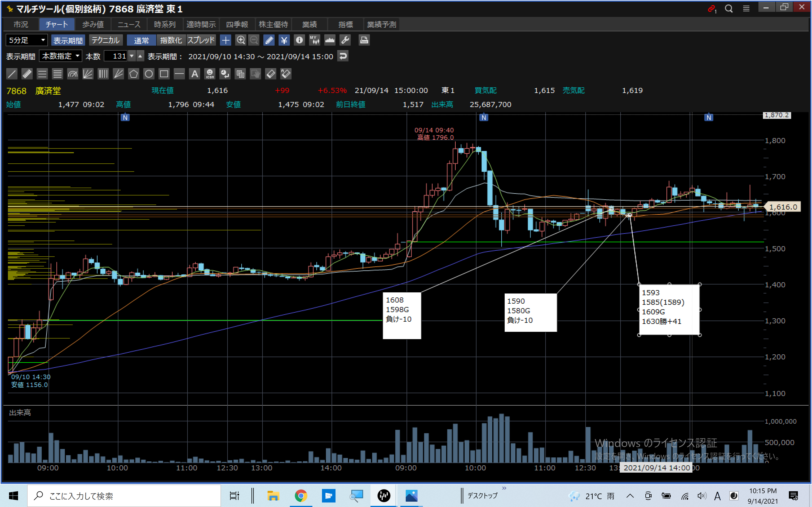Toggle the 表示期間 panel button
Viewport: 812px width, 507px height.
(x=68, y=40)
